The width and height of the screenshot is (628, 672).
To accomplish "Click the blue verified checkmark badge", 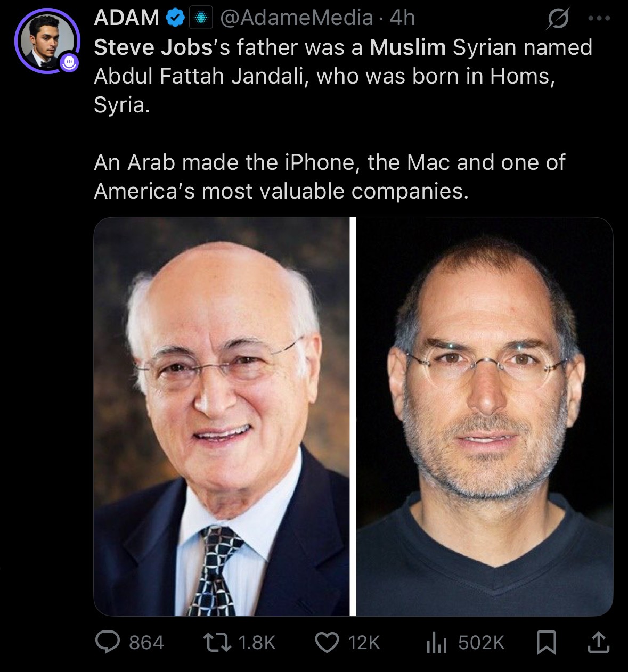I will point(175,19).
